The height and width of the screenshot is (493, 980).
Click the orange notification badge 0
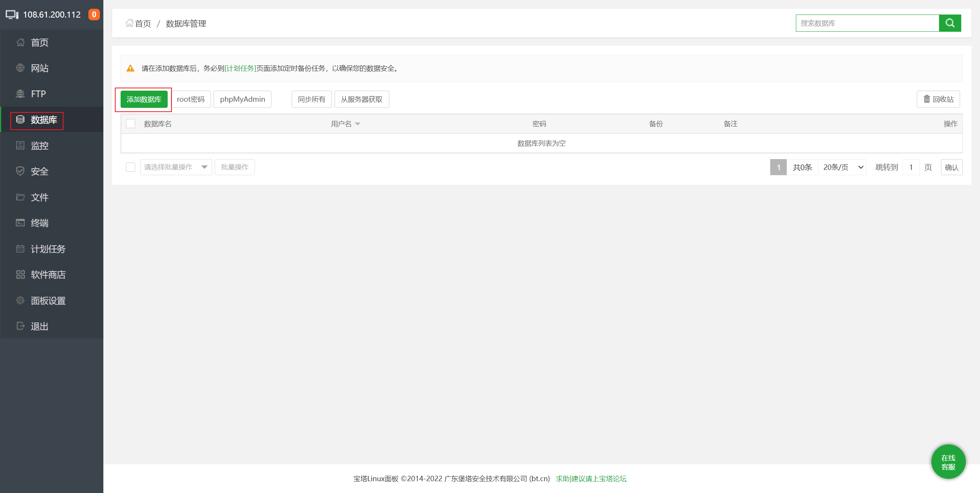pyautogui.click(x=94, y=15)
